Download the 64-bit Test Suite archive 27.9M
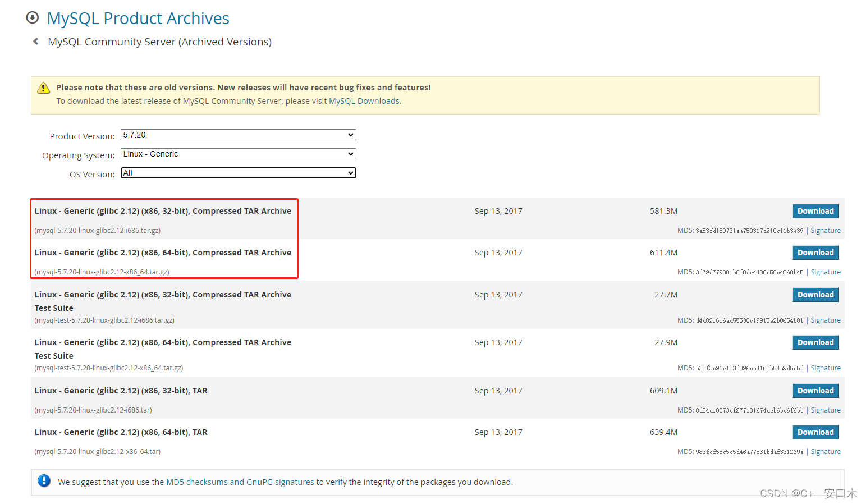Image resolution: width=866 pixels, height=504 pixels. coord(815,342)
